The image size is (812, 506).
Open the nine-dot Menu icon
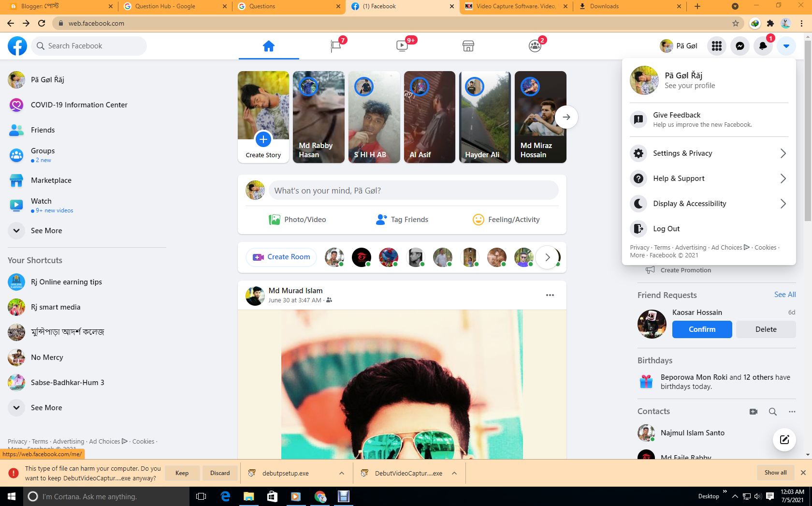[x=717, y=46]
